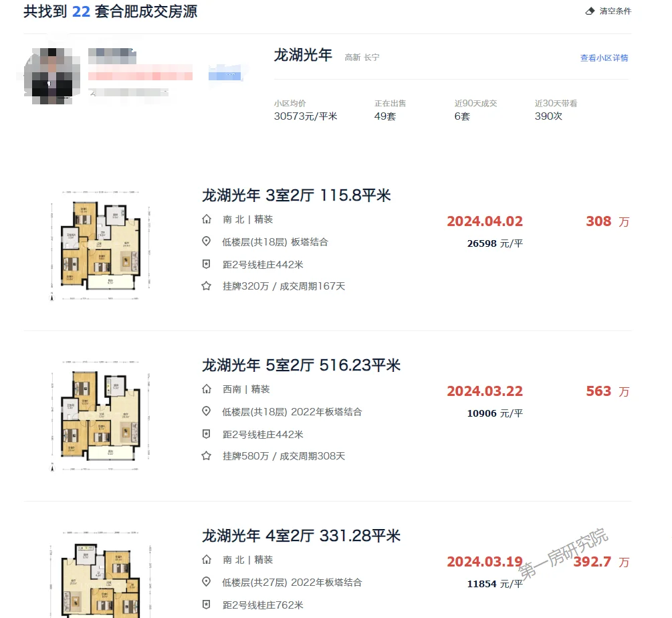The width and height of the screenshot is (672, 618).
Task: Open the 查看小区详情 link
Action: point(604,58)
